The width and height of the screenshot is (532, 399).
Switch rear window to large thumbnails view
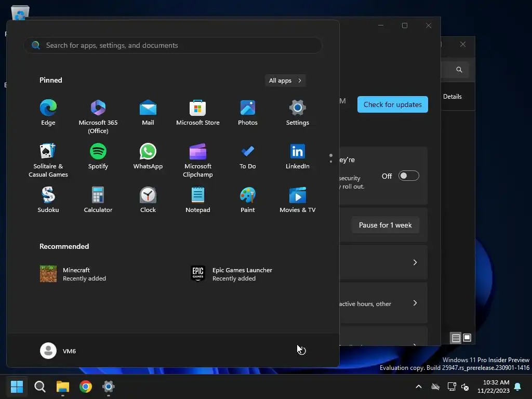467,338
